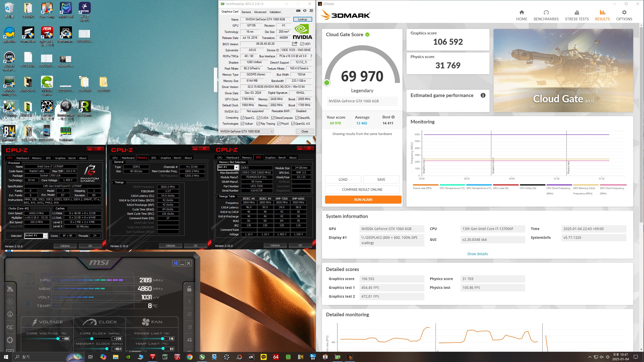644x362 pixels.
Task: Click the GPU-Z refresh icon
Action: (305, 11)
